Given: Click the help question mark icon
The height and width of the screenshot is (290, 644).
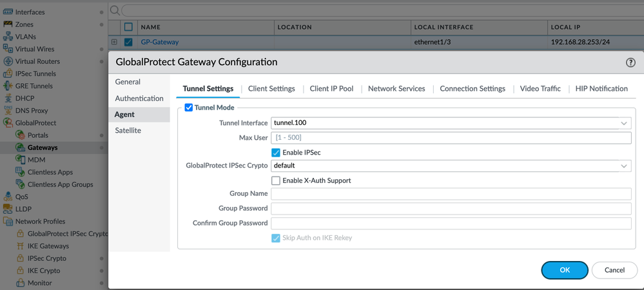Looking at the screenshot, I should [630, 63].
